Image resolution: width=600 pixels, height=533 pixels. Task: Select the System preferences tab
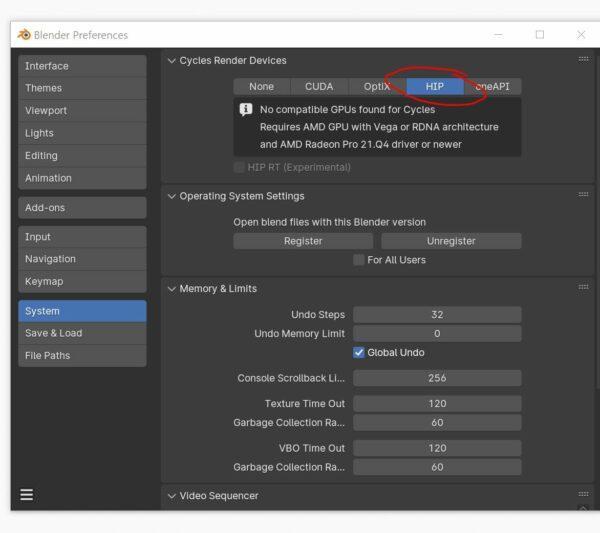click(82, 311)
